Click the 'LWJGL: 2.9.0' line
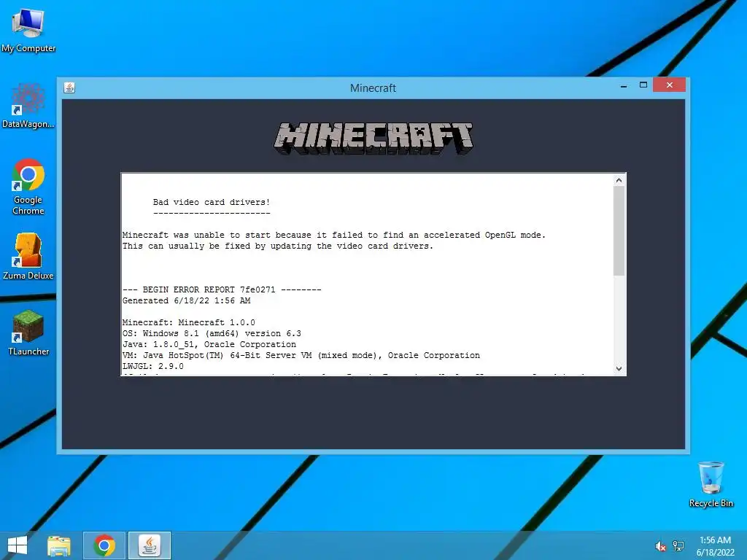 (153, 366)
